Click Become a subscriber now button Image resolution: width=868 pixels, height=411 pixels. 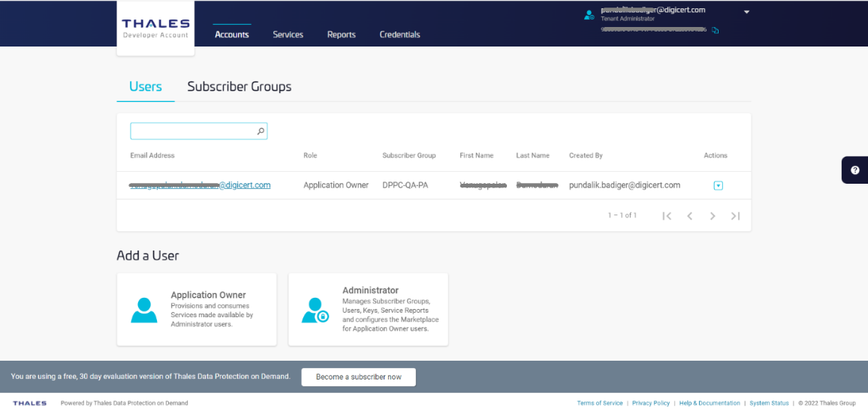358,376
